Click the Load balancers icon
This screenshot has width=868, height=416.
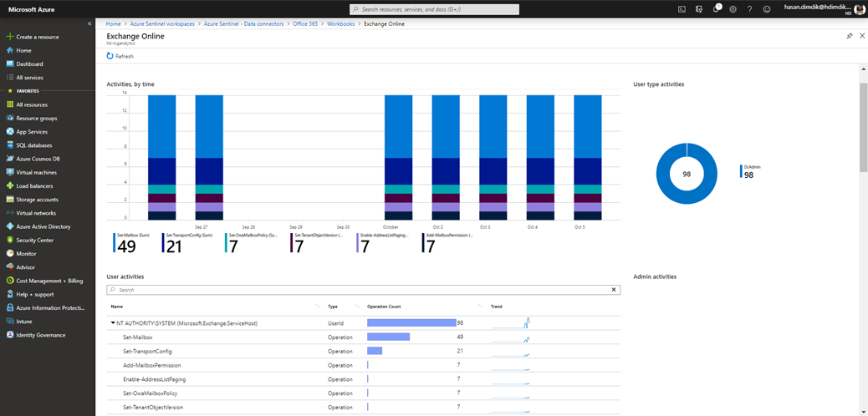click(x=9, y=186)
